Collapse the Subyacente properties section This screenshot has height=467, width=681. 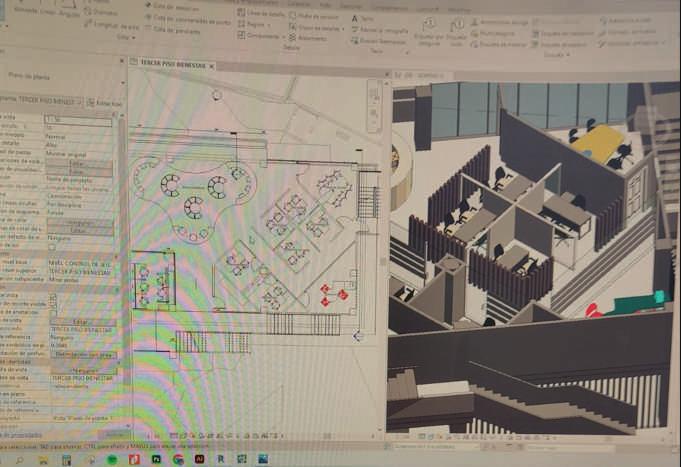pos(117,255)
